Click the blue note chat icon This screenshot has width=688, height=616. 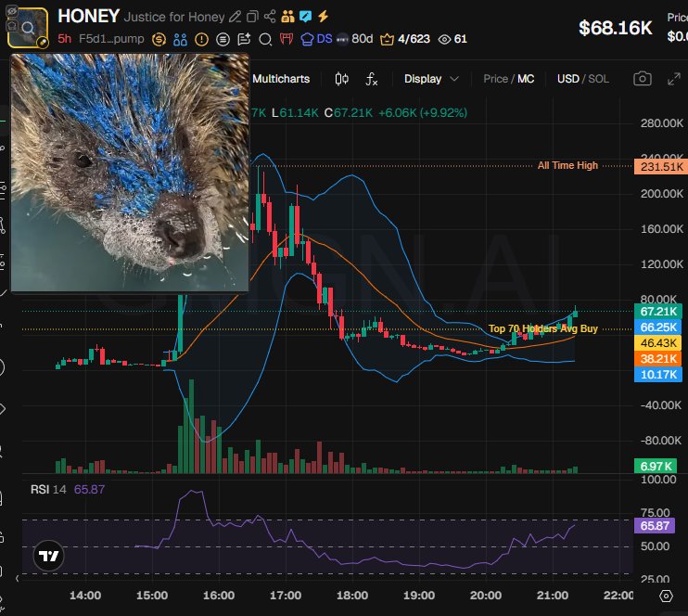point(305,17)
